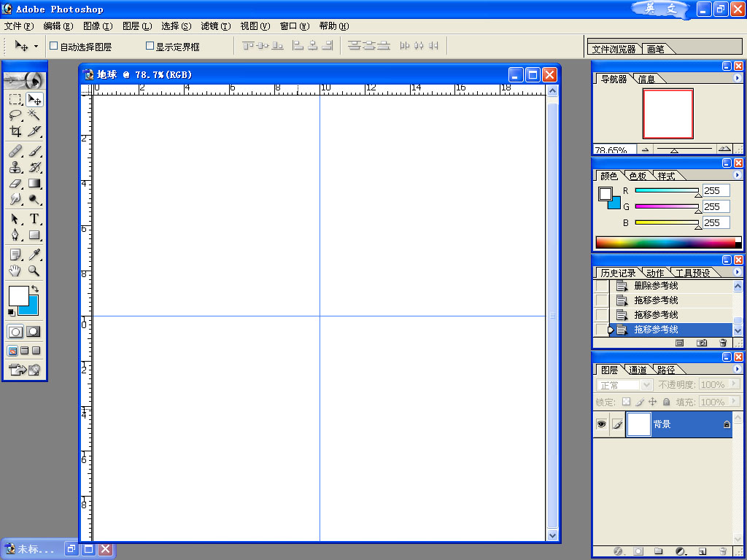Open the Navigator panel flyout menu
Screen dimensions: 747x560
pos(738,77)
